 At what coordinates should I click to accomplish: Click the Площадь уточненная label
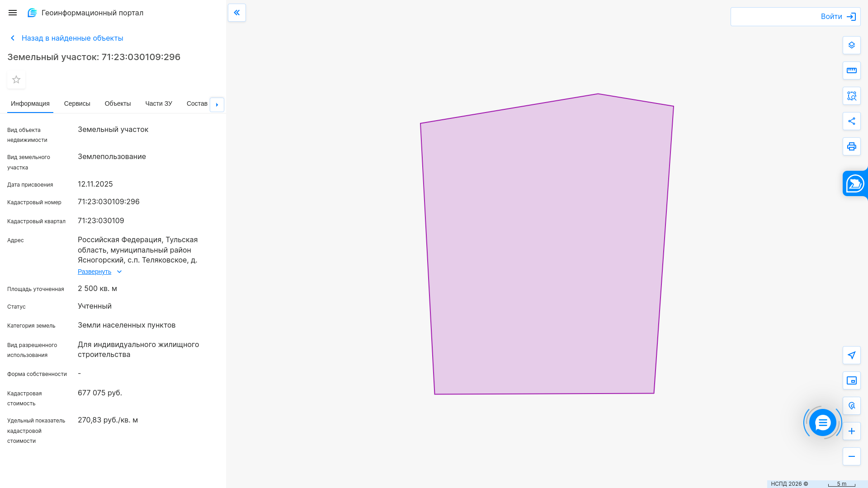click(36, 289)
